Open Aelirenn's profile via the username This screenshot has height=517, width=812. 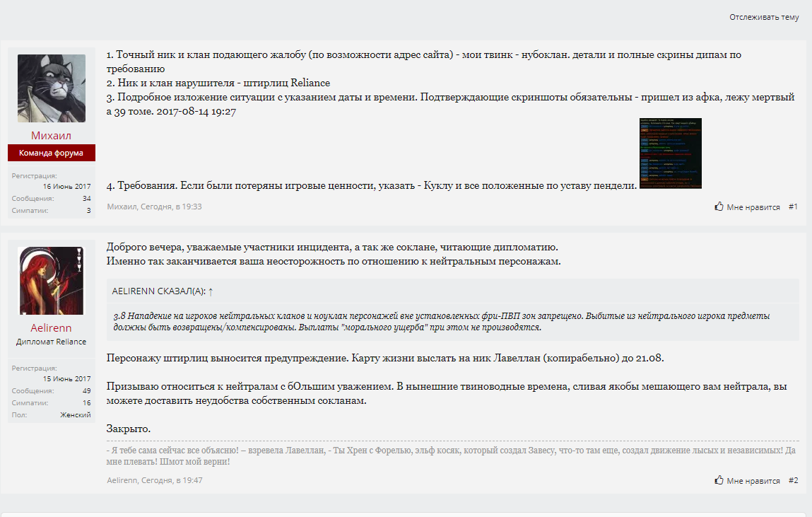[52, 328]
